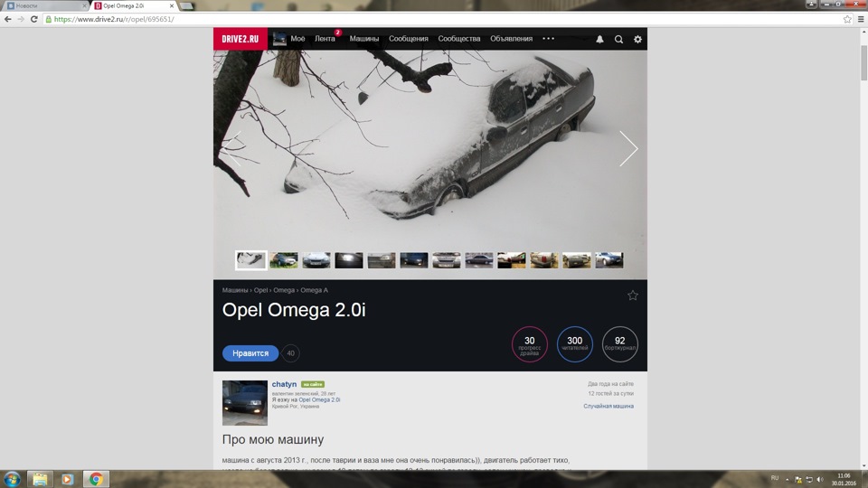
Task: Click the user car avatar beside Мое
Action: coord(279,39)
